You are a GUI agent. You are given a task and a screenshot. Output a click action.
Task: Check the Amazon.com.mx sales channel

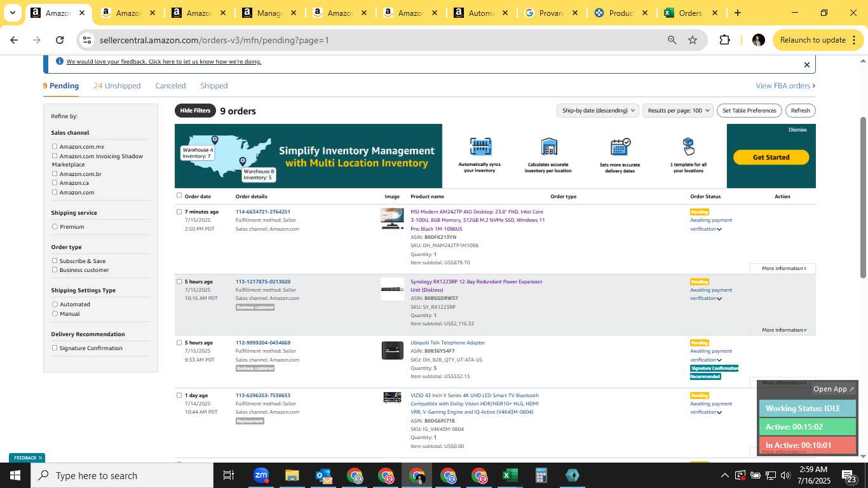pyautogui.click(x=55, y=147)
